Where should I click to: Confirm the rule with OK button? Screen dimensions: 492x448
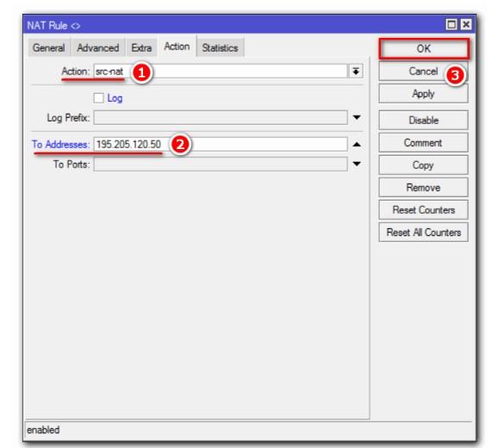point(424,49)
